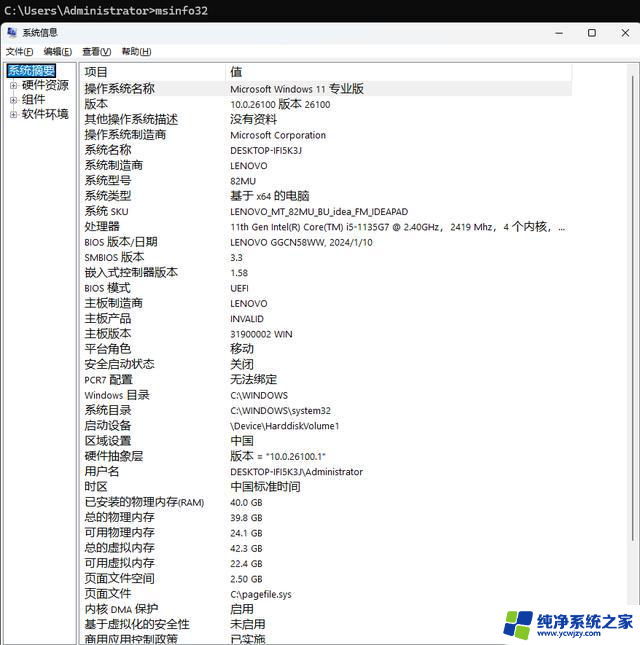Open the 编辑(E) menu

pyautogui.click(x=58, y=51)
